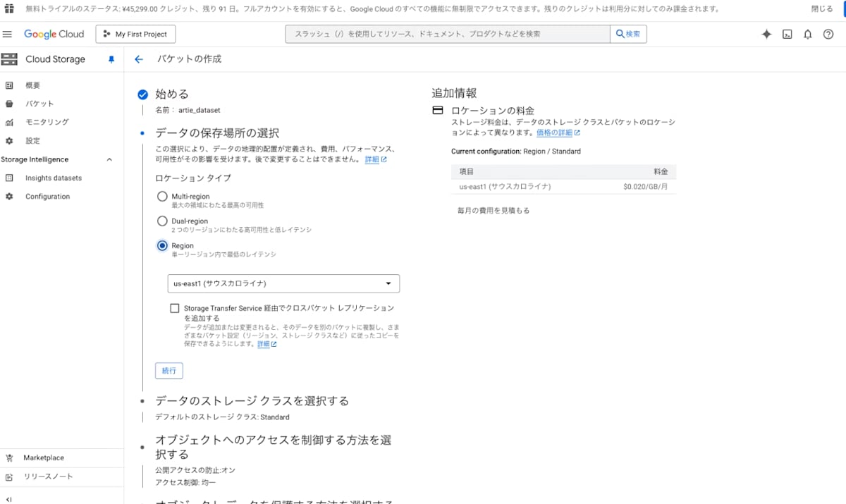Viewport: 846px width, 504px height.
Task: Click the デフォルトのストレージ クラス: Standard text
Action: click(222, 417)
